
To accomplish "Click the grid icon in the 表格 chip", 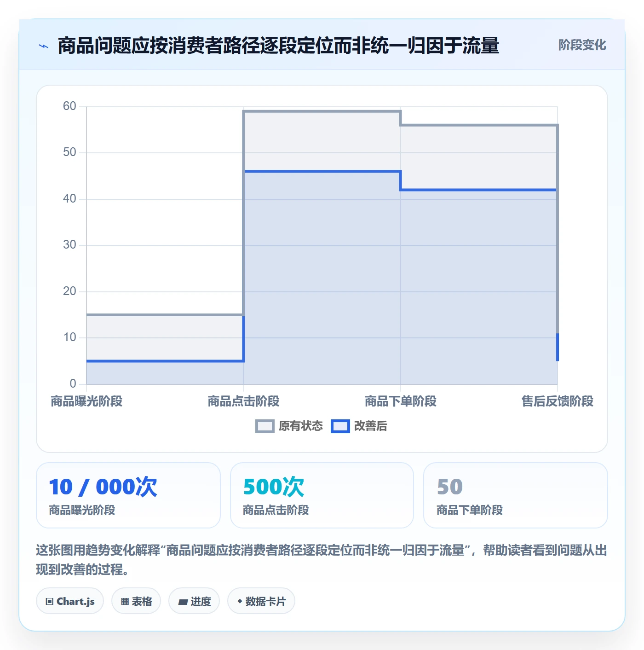I will pos(125,601).
